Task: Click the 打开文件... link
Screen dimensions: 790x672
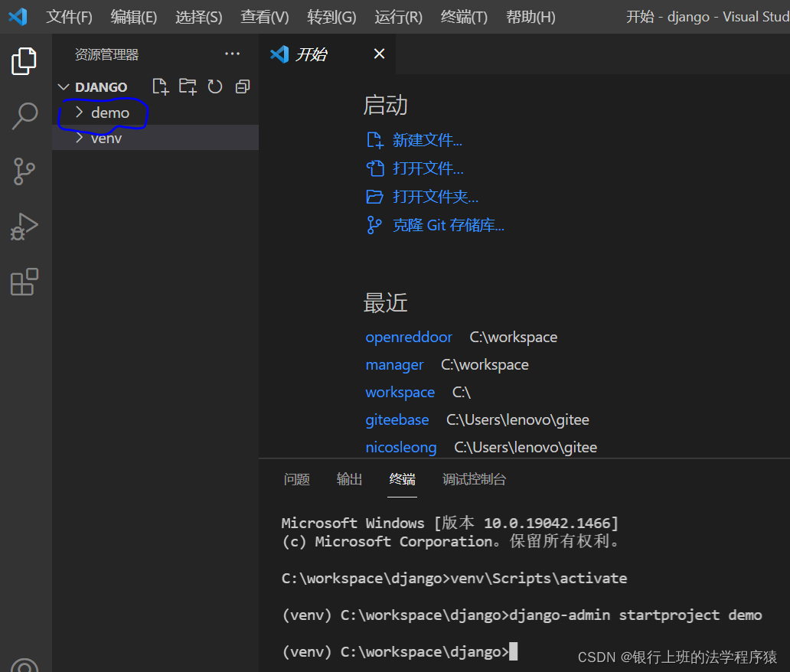Action: point(428,168)
